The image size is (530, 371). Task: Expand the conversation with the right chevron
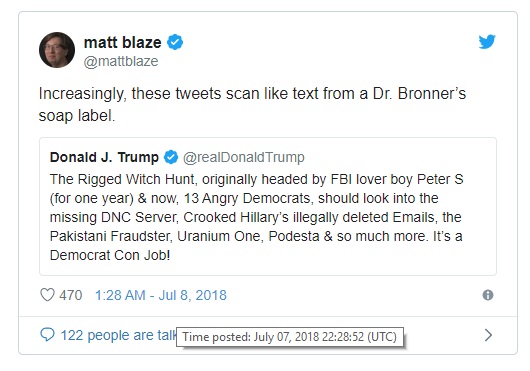pos(488,335)
